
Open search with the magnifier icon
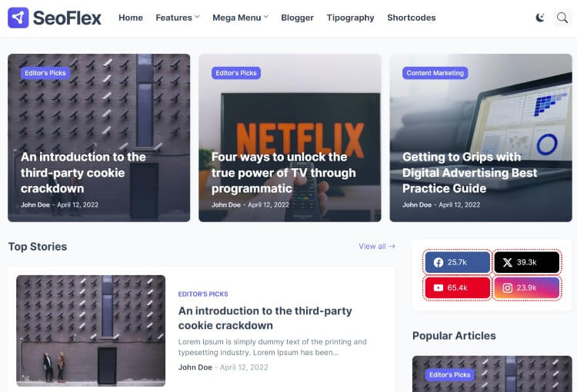562,17
